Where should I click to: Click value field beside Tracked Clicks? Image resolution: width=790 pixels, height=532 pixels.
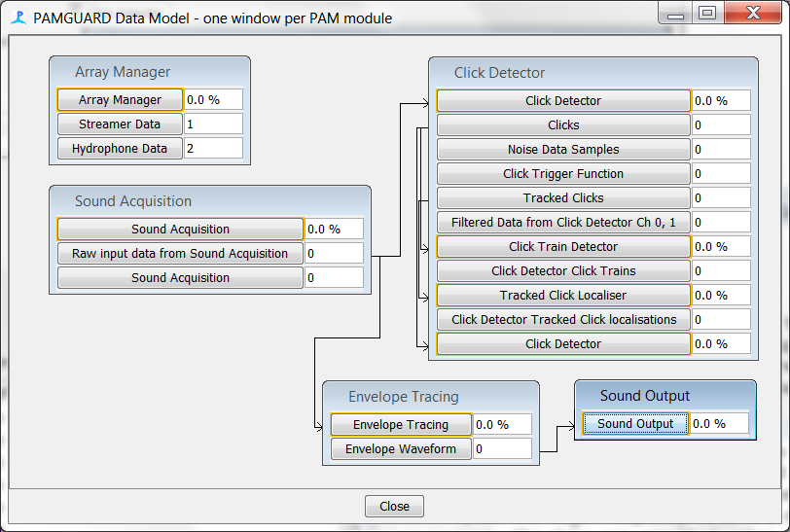tap(721, 197)
